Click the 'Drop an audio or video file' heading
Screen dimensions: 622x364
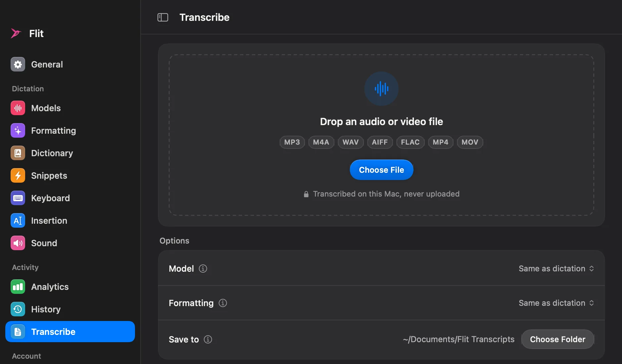point(381,121)
